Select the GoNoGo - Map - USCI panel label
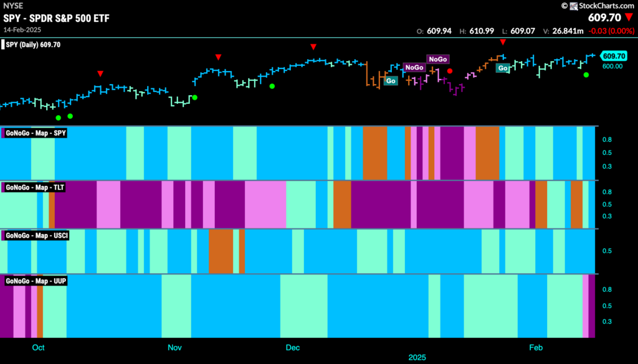Image resolution: width=638 pixels, height=364 pixels. [36, 236]
